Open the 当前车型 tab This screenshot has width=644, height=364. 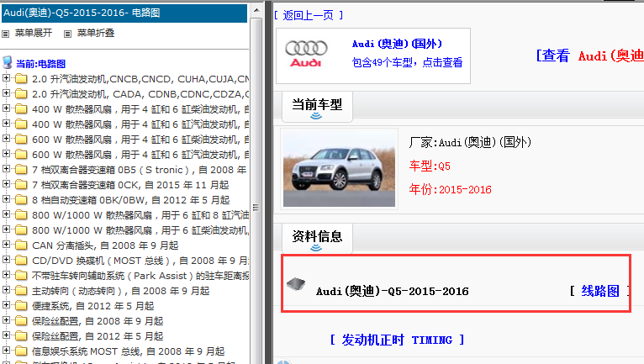point(317,107)
